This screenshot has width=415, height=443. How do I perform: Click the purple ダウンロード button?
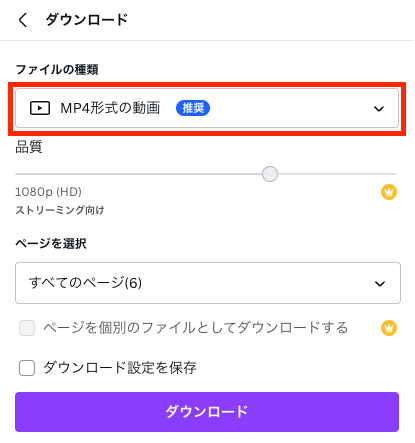point(207,412)
